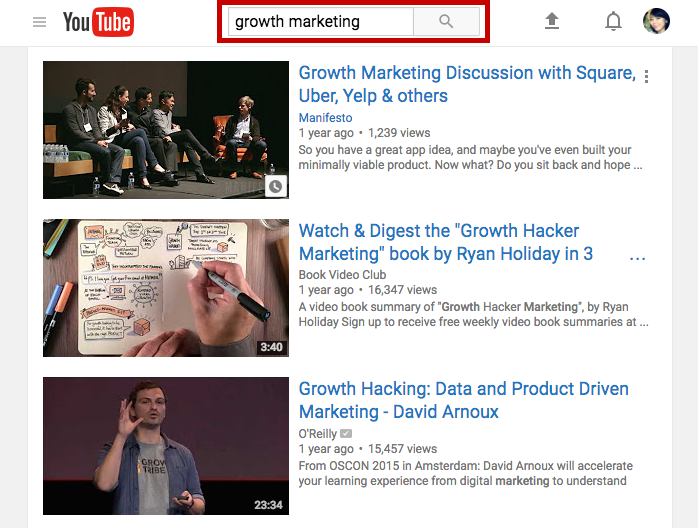Open the notifications bell

[x=613, y=21]
